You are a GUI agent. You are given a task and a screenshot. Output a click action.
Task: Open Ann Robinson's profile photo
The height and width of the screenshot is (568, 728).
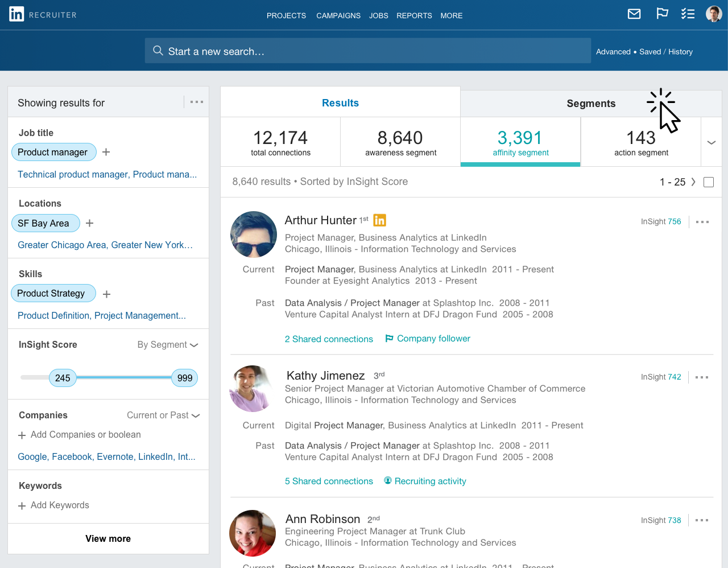coord(253,533)
